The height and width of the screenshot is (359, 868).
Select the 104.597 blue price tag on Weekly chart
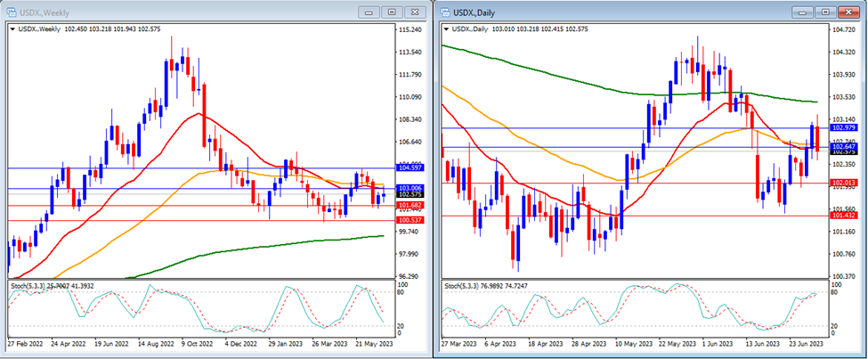[411, 167]
